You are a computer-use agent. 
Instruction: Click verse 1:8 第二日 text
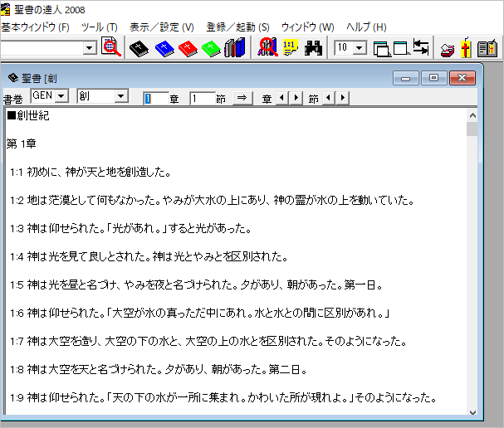pyautogui.click(x=159, y=369)
